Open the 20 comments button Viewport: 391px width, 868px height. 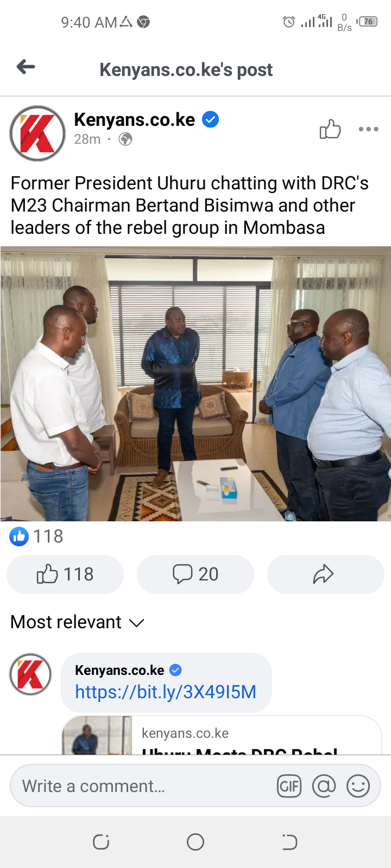(195, 574)
